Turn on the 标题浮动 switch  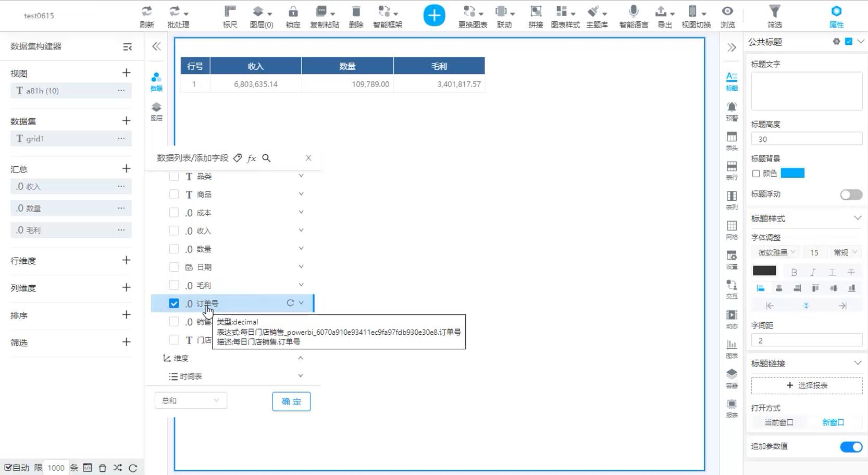click(x=851, y=194)
